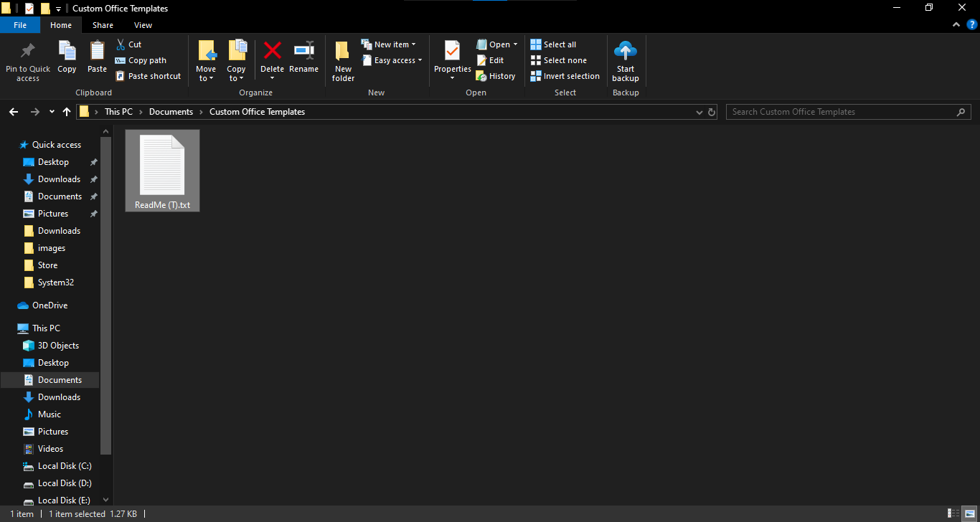Switch to the View ribbon tab
This screenshot has width=980, height=522.
click(143, 25)
